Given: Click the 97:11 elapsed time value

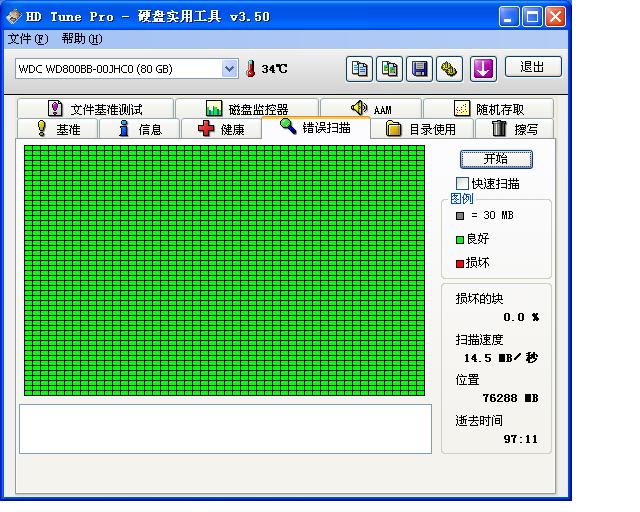Looking at the screenshot, I should click(x=521, y=439).
